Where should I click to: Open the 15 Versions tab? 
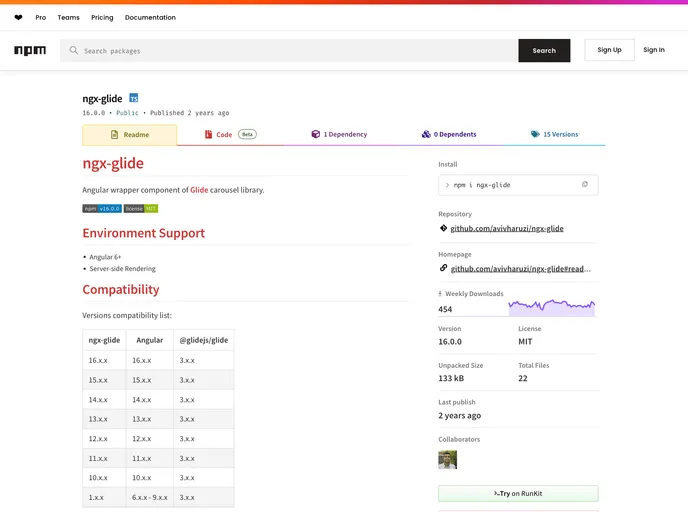coord(554,134)
